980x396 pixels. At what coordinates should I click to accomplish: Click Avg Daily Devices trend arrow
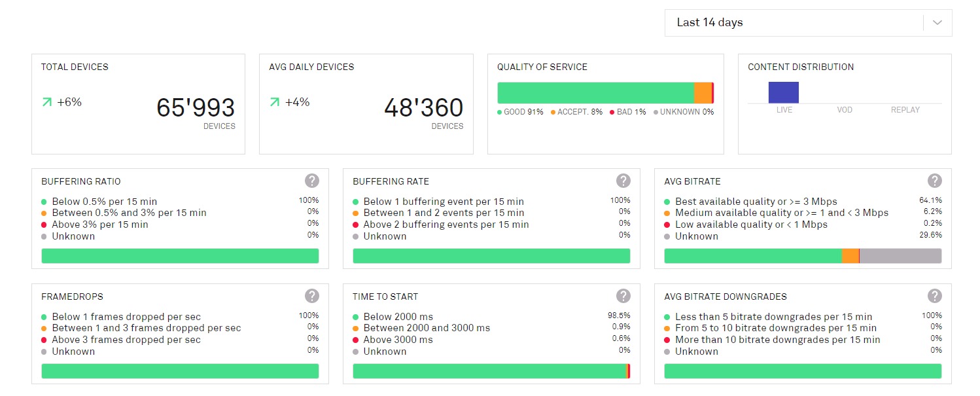click(x=275, y=102)
